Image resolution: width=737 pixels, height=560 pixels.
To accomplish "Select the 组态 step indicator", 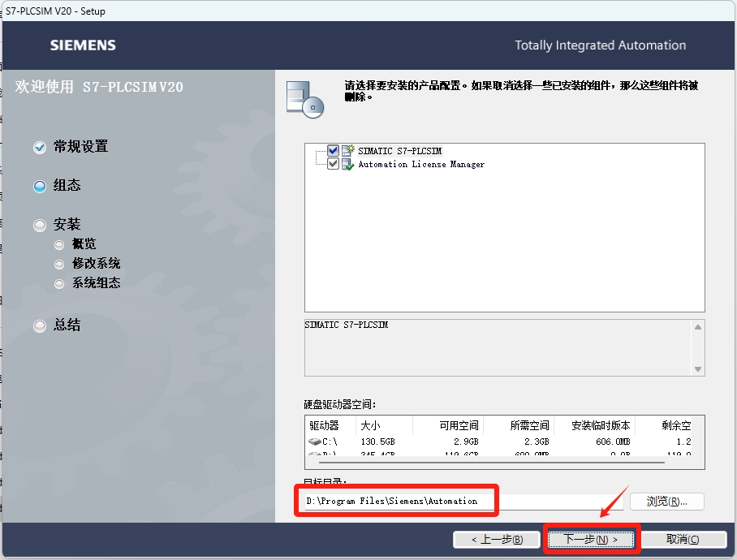I will point(39,186).
